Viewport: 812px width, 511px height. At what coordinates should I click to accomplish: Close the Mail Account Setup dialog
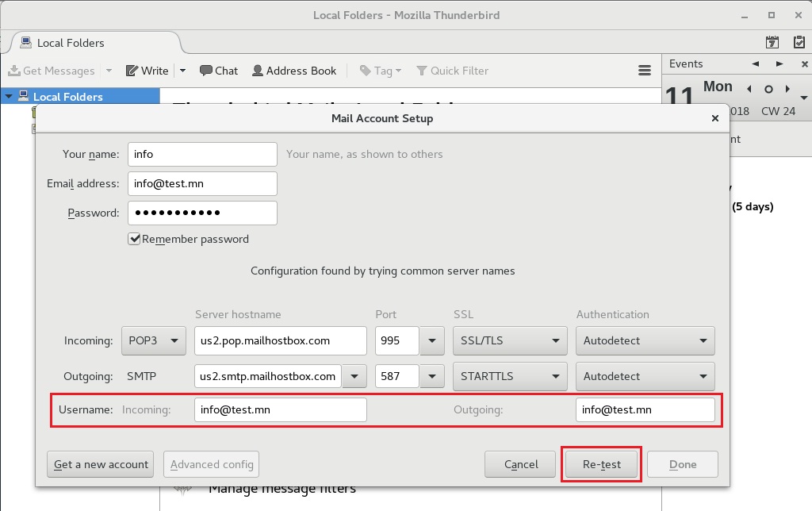715,118
